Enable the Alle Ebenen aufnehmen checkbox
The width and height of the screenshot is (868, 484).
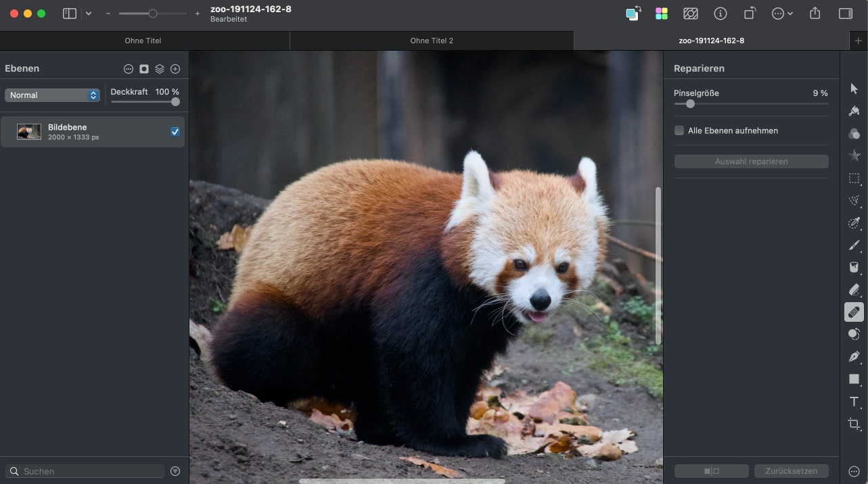679,130
